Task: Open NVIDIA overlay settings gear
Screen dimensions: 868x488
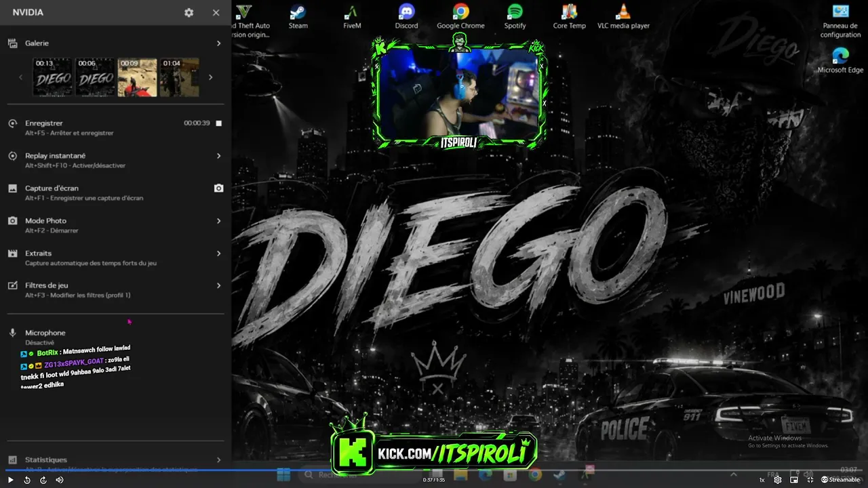Action: click(x=189, y=13)
